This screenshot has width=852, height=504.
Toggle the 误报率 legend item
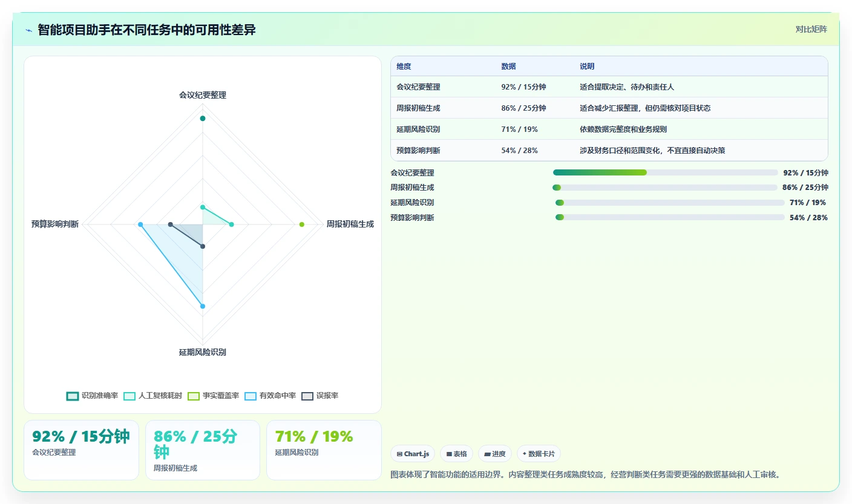click(x=320, y=396)
